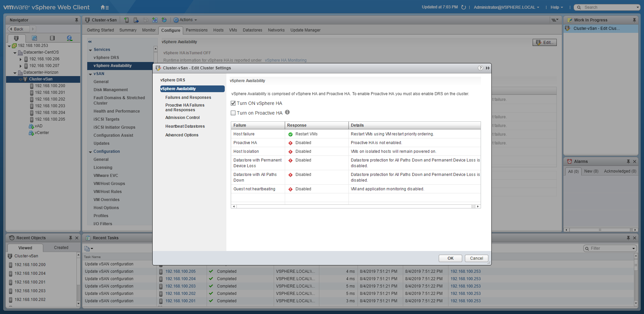The image size is (644, 314).
Task: Select the Storage inventory icon in Navigator
Action: (x=52, y=38)
